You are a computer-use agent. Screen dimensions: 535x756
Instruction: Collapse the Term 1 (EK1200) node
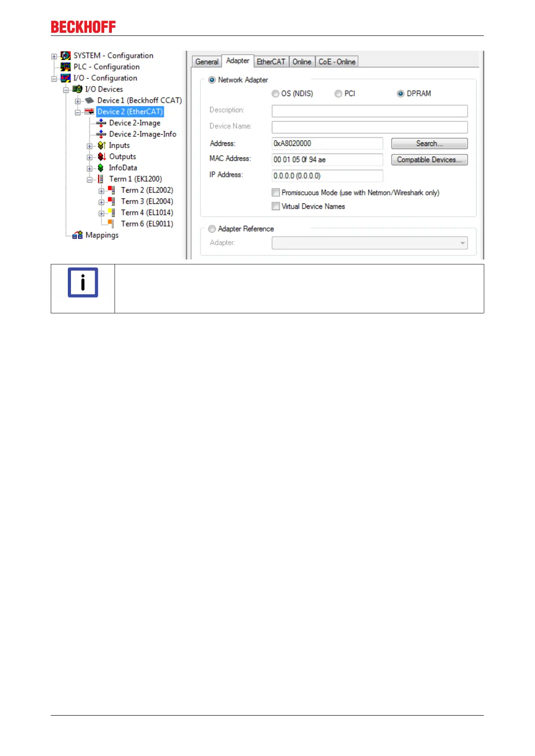(89, 180)
